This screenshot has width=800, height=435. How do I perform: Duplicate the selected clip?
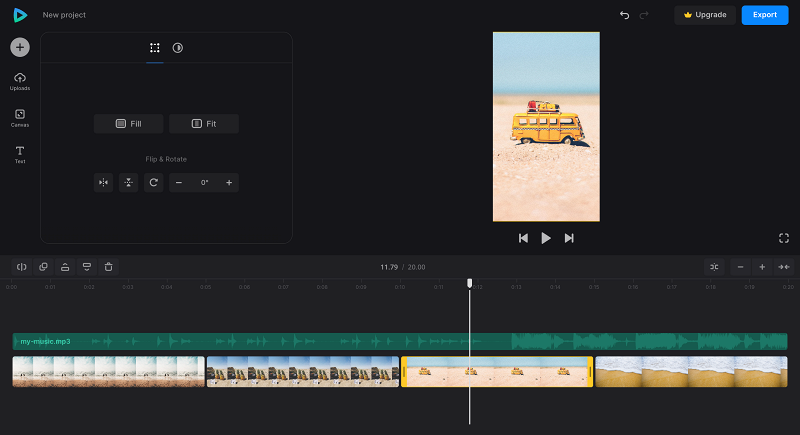click(x=43, y=267)
